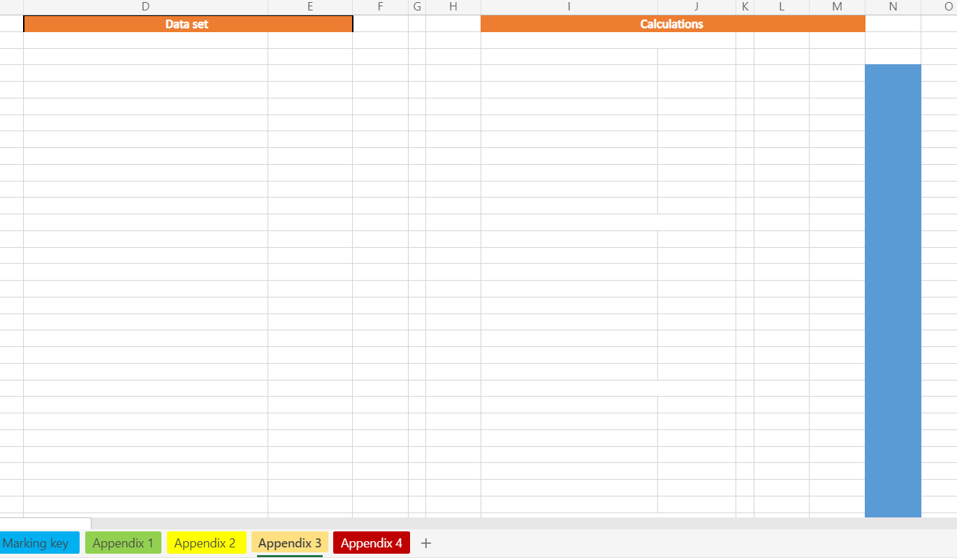Select column L header
The image size is (957, 560).
tap(782, 7)
